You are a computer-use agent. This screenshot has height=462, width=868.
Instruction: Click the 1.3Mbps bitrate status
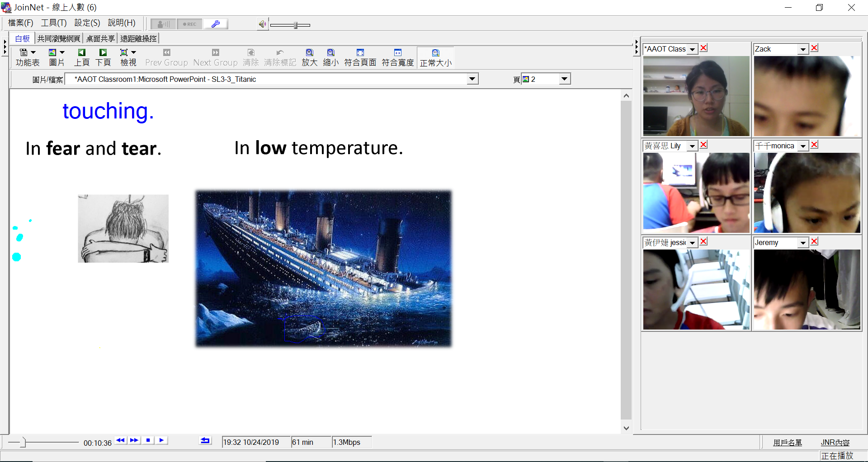point(352,442)
